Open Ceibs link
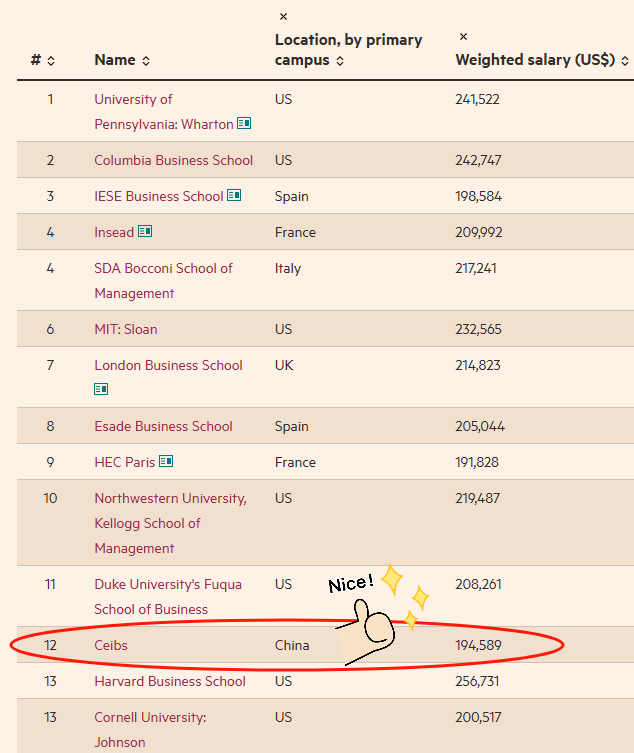This screenshot has height=753, width=634. point(111,645)
